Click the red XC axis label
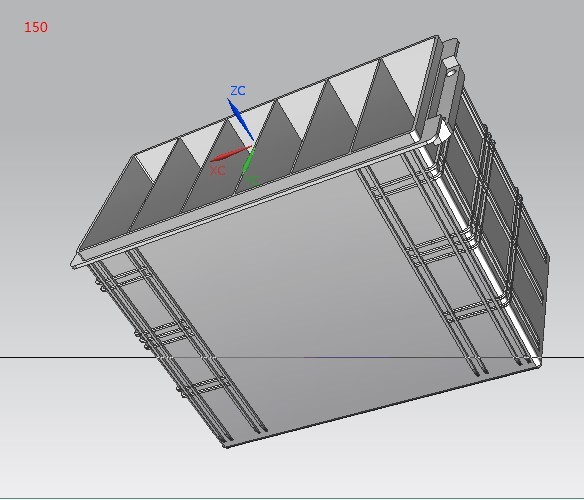The width and height of the screenshot is (584, 500). pos(218,171)
